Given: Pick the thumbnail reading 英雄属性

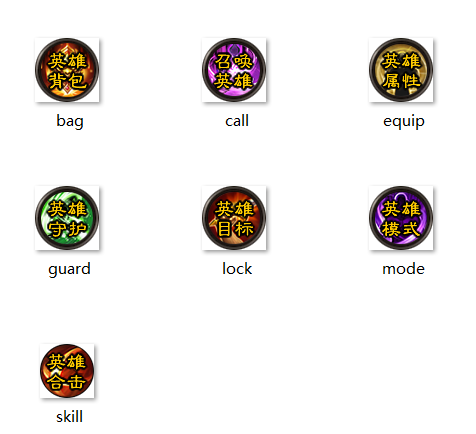Looking at the screenshot, I should click(x=401, y=70).
